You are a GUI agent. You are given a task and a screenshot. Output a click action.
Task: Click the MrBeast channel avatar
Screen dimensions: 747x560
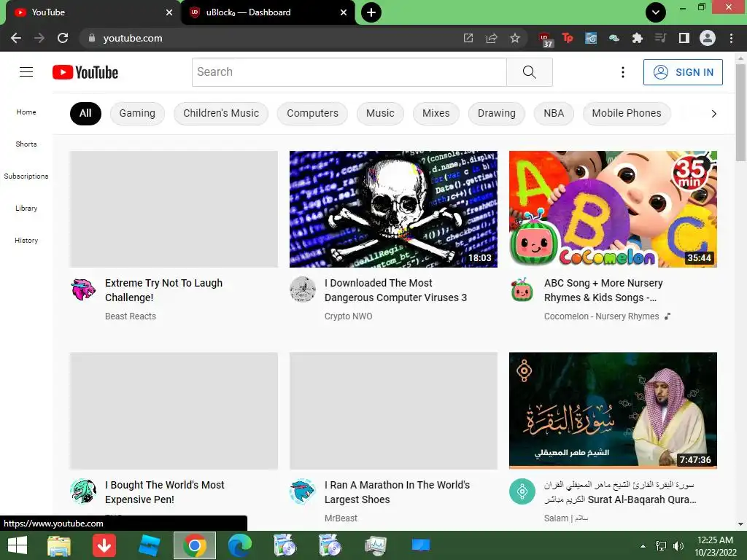(303, 491)
